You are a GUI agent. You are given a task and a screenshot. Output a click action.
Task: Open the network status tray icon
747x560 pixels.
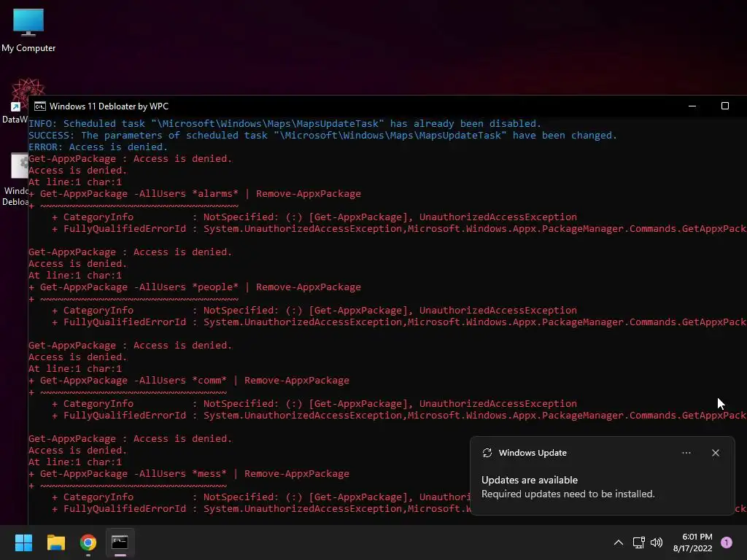[638, 542]
